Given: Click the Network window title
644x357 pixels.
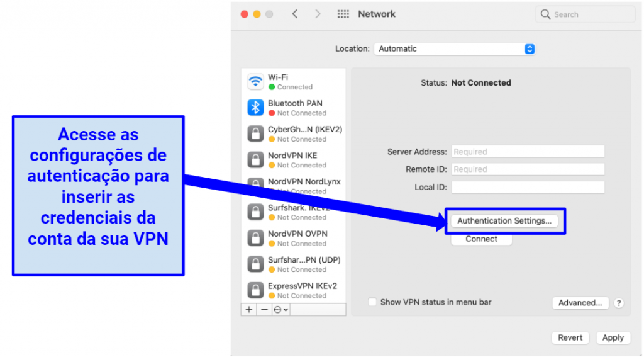Looking at the screenshot, I should point(377,14).
